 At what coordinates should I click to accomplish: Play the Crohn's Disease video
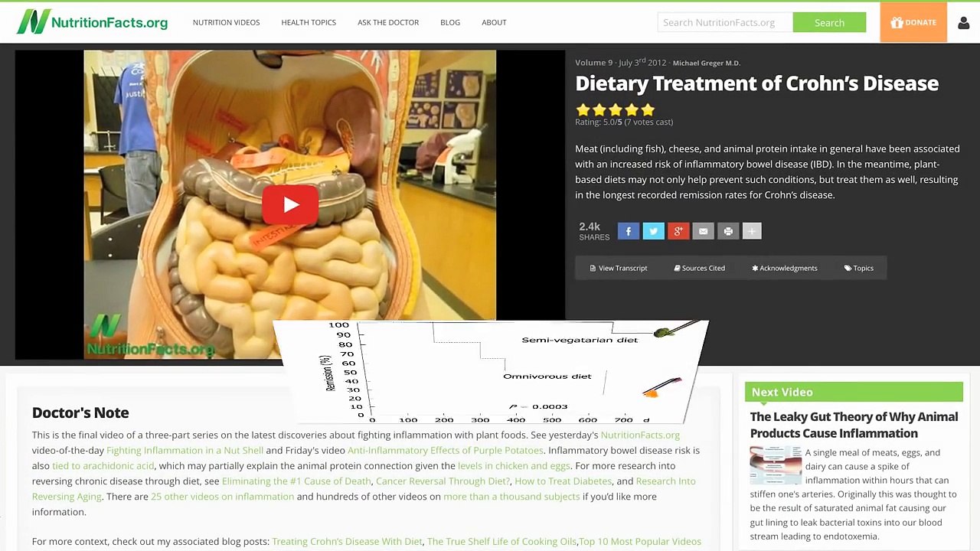[x=290, y=204]
